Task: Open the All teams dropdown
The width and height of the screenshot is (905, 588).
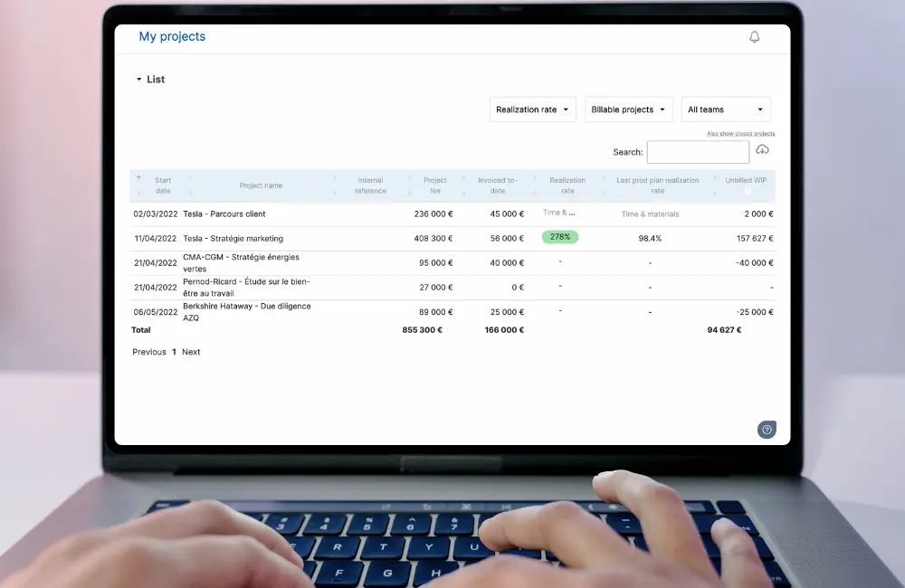Action: click(x=726, y=109)
